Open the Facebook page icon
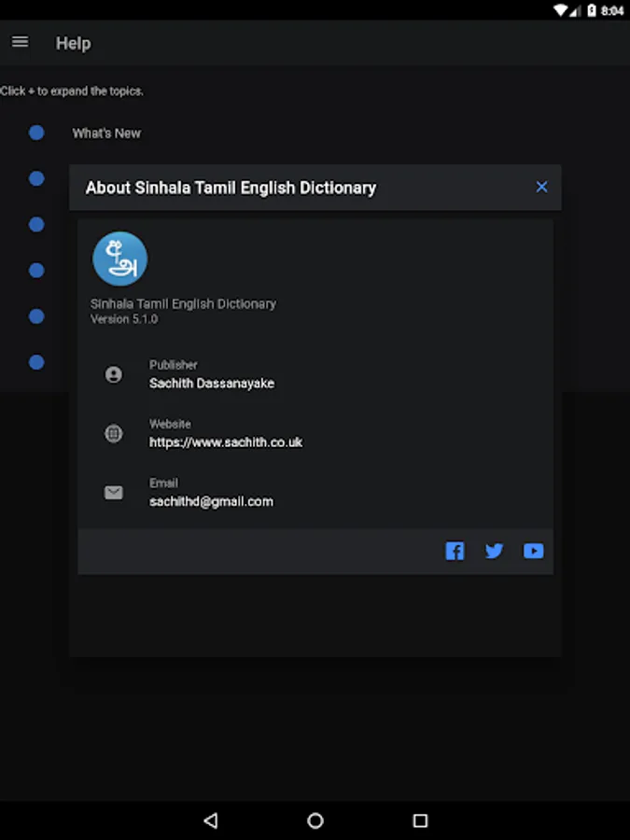 coord(455,551)
